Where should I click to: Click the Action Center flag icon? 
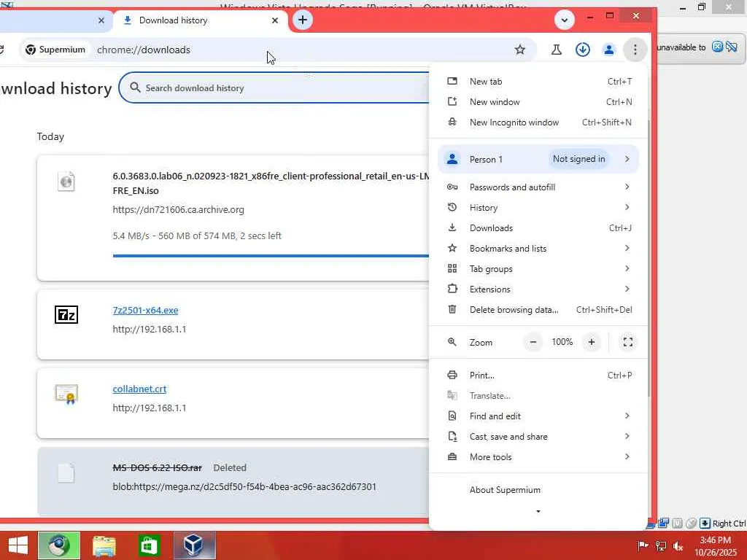point(643,546)
